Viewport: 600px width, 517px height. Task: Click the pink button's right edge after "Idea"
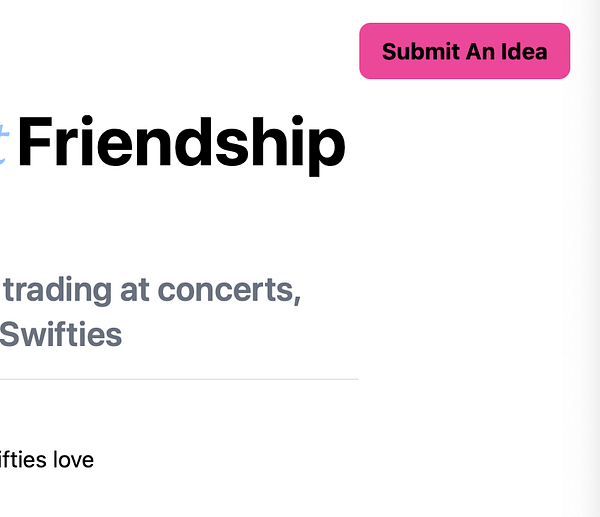tap(561, 51)
